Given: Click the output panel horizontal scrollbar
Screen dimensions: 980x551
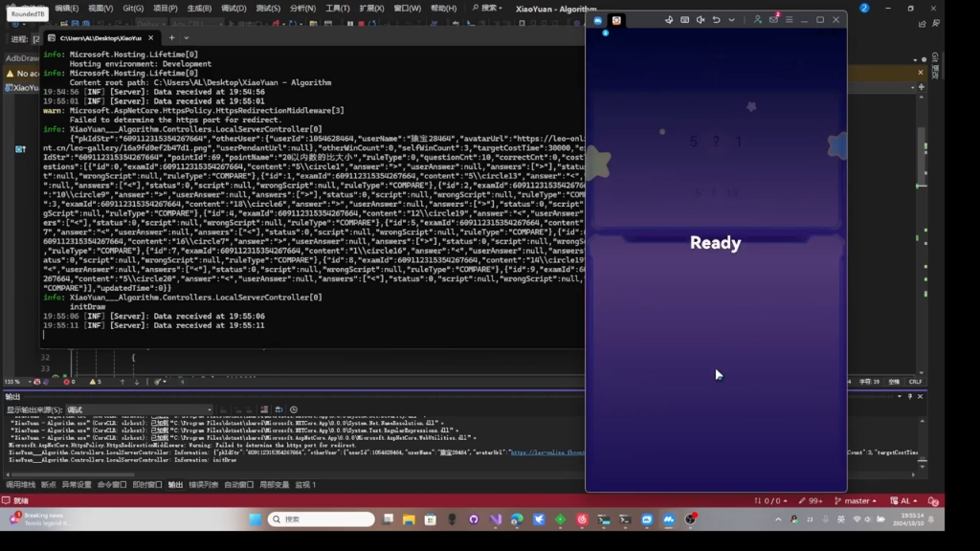Looking at the screenshot, I should [x=72, y=474].
